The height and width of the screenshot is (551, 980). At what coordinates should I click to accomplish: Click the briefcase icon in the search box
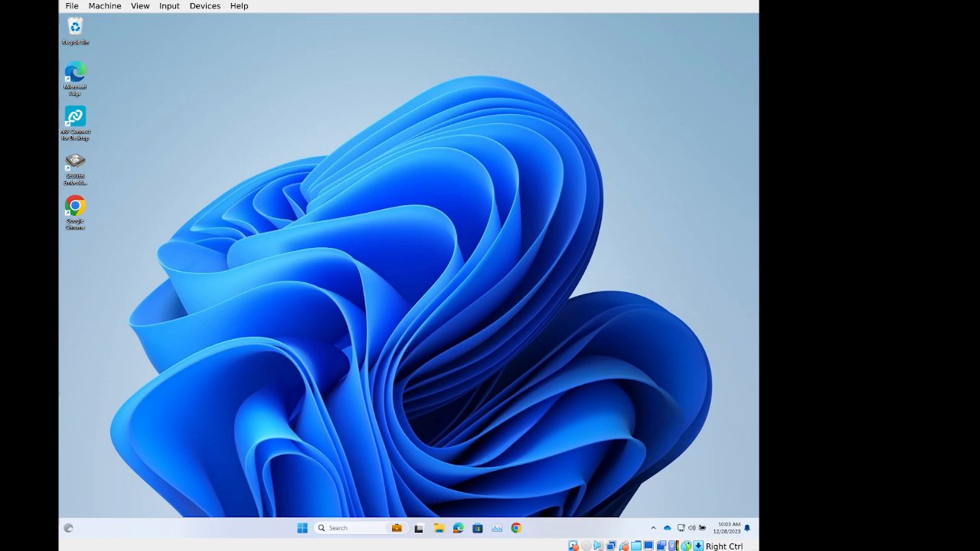point(397,528)
